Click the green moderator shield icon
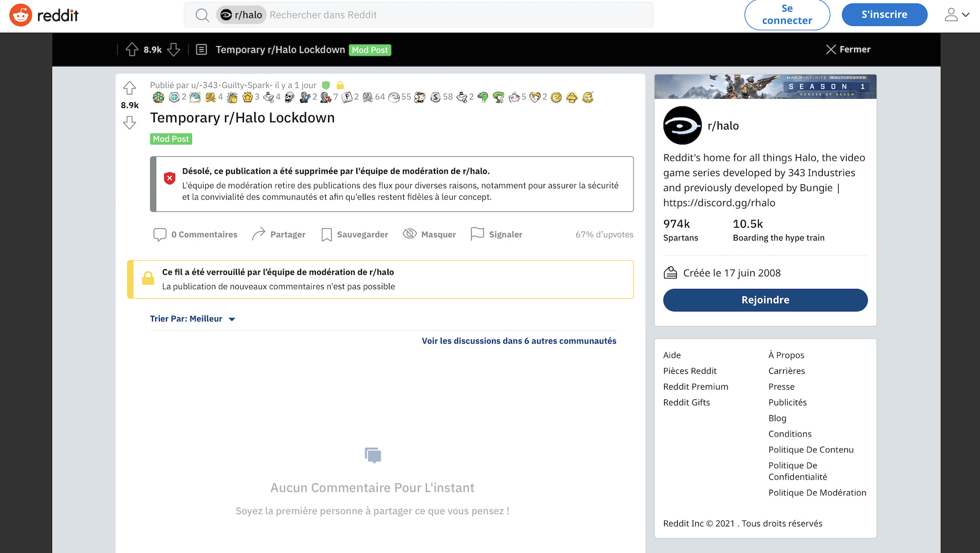This screenshot has height=553, width=980. coord(326,85)
